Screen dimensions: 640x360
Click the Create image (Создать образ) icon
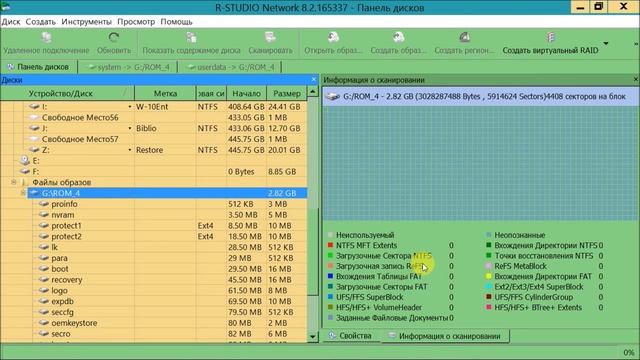point(398,38)
